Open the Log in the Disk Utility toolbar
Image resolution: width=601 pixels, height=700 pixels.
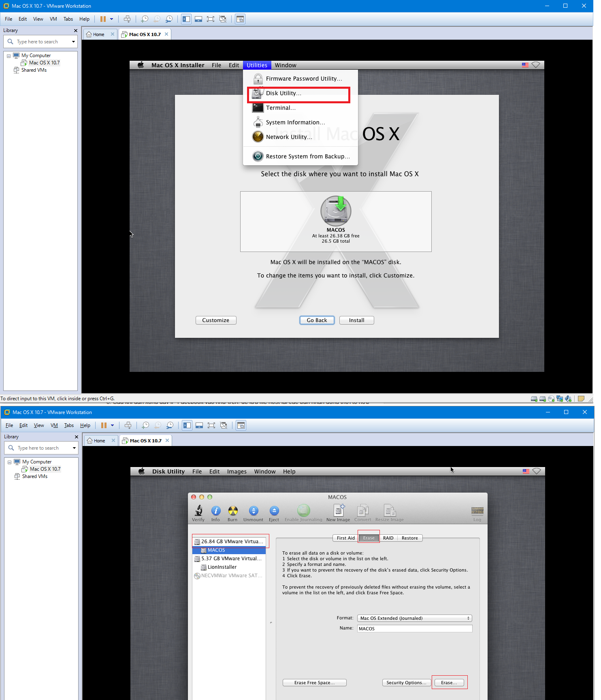click(x=477, y=514)
